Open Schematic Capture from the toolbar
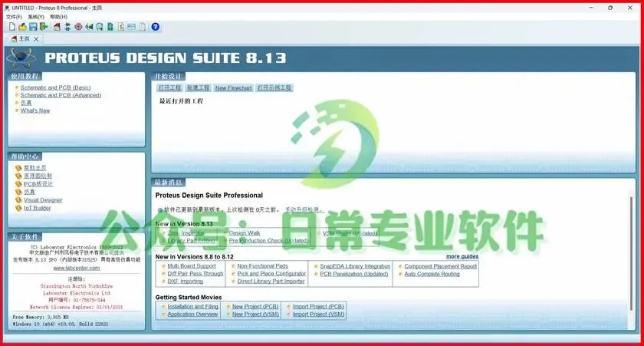 click(67, 27)
